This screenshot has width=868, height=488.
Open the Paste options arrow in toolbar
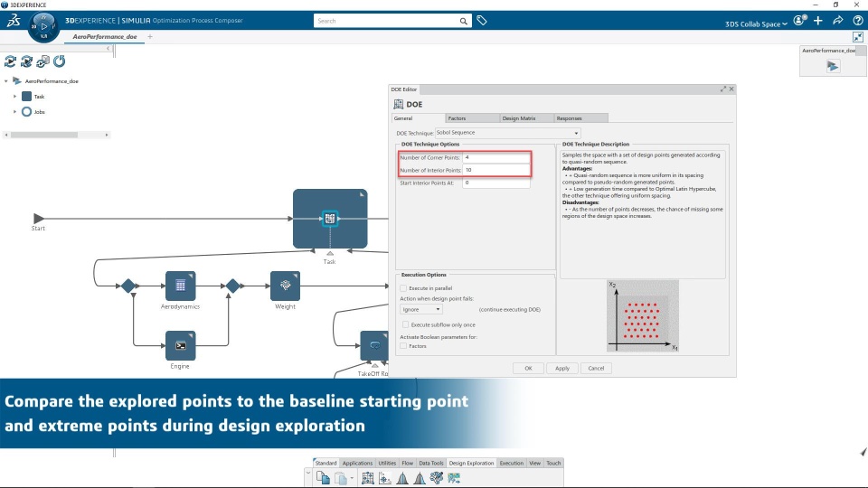tap(352, 478)
